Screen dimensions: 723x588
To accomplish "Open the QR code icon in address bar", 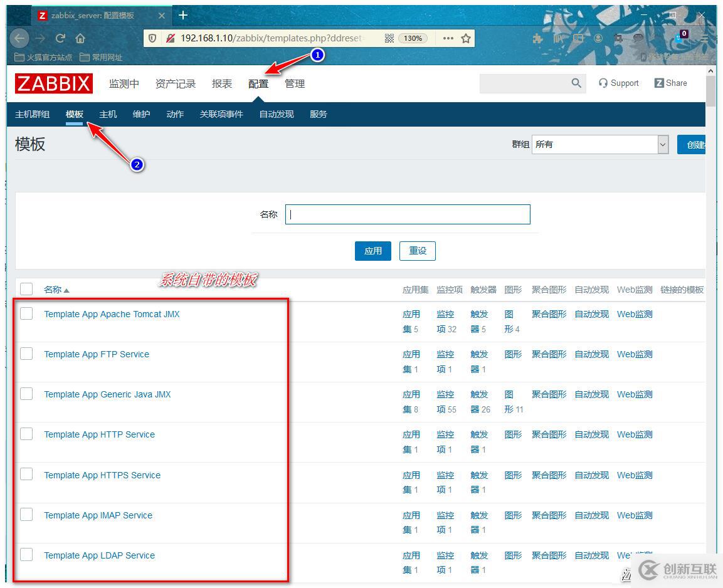I will point(389,38).
